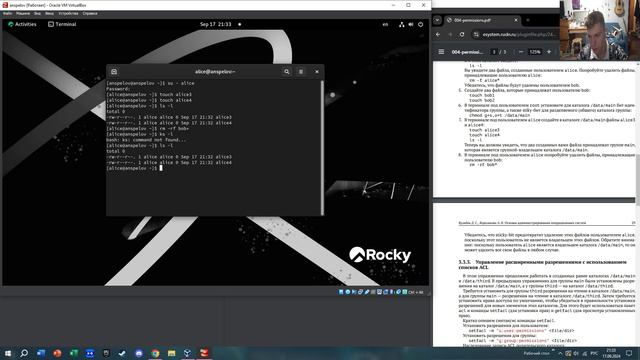Close the 004-permissions.pdf tab
Screen dimensions: 640x360
click(x=516, y=20)
